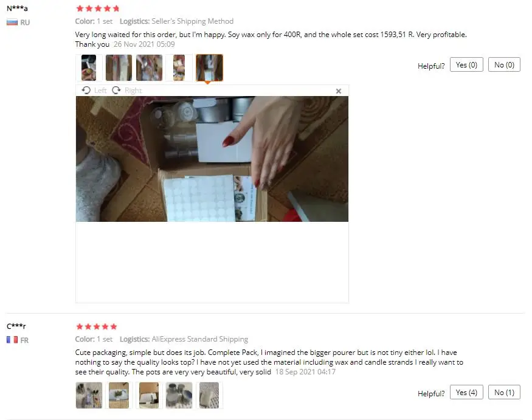Mark N***a's review helpful with Yes (0)
The height and width of the screenshot is (420, 532).
[466, 64]
